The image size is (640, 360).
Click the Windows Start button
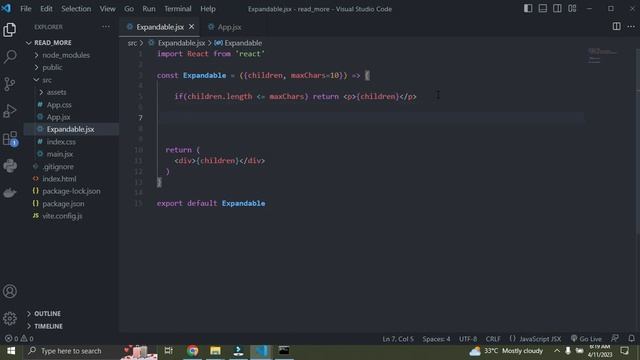(x=11, y=351)
